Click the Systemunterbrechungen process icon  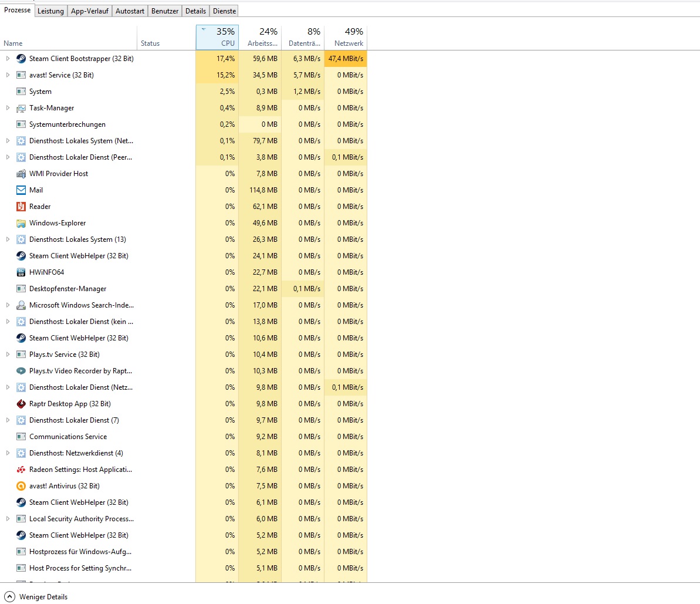21,124
